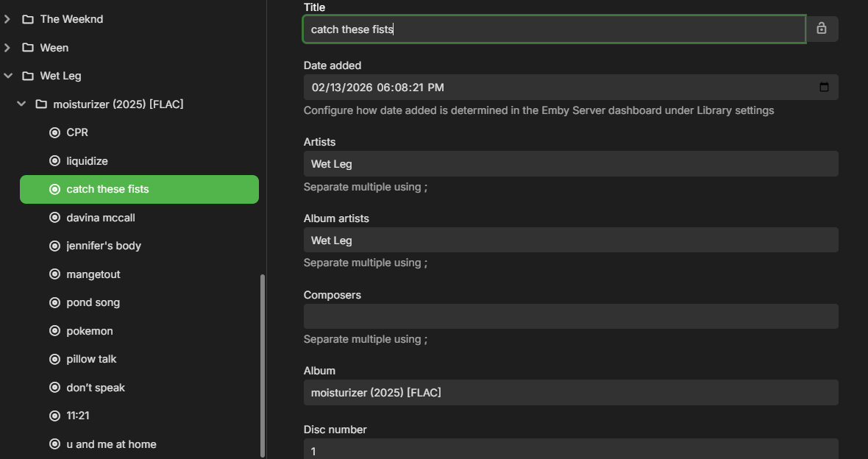
Task: Click the Ween folder icon
Action: [x=28, y=48]
